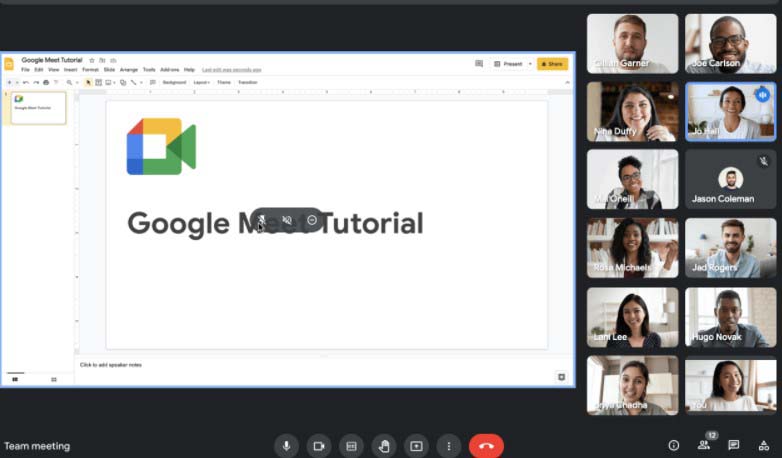
Task: Click the yellow Share button
Action: 552,64
